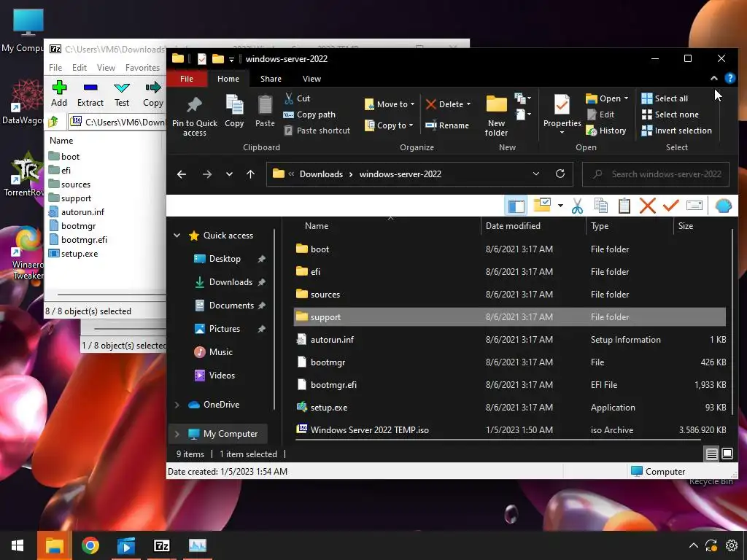Viewport: 747px width, 560px height.
Task: Refresh the windows-server-2022 folder view
Action: coord(560,174)
